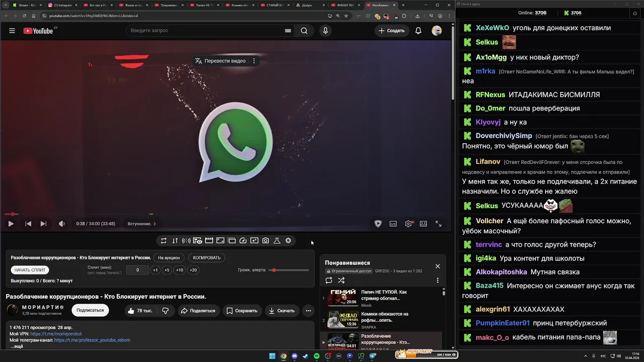644x362 pixels.
Task: Start voice search with the microphone
Action: (326, 31)
